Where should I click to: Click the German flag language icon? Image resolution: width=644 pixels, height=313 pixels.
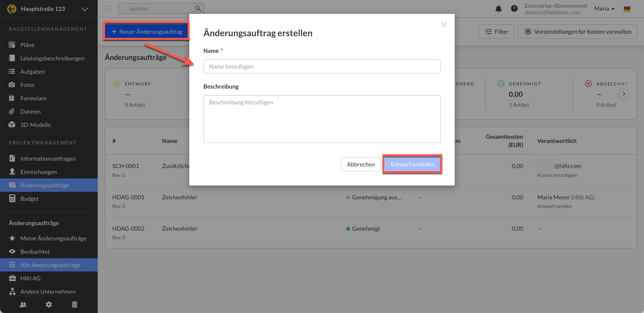click(x=627, y=9)
